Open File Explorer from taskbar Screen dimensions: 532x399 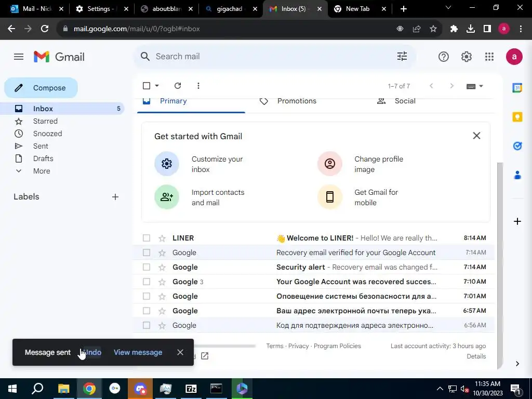pyautogui.click(x=63, y=389)
